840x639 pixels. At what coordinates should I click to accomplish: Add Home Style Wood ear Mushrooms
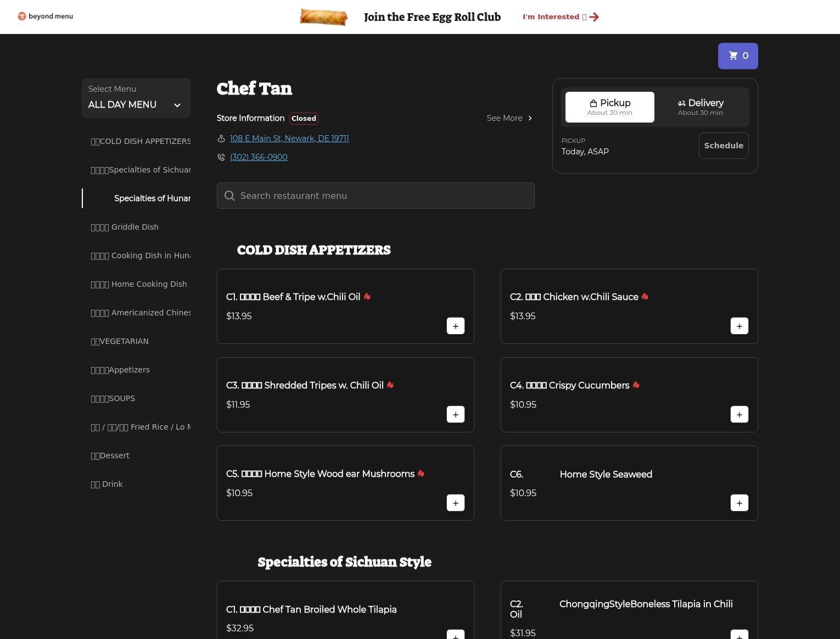[455, 503]
